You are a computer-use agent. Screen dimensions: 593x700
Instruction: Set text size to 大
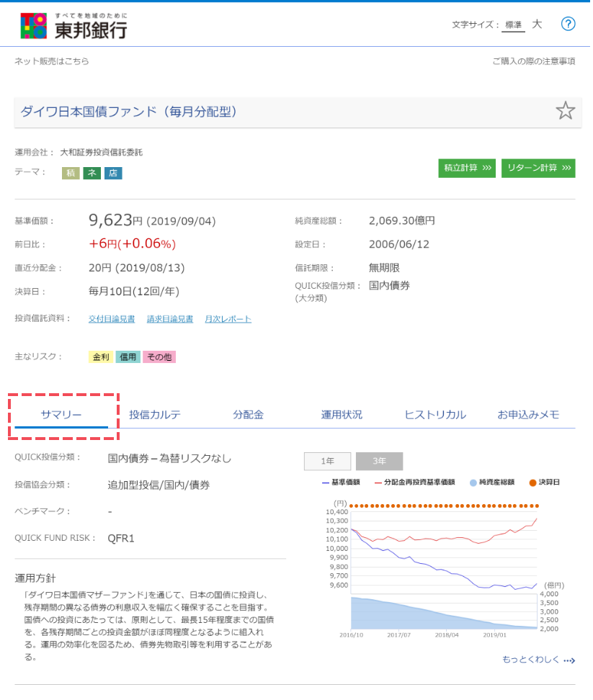coord(538,24)
